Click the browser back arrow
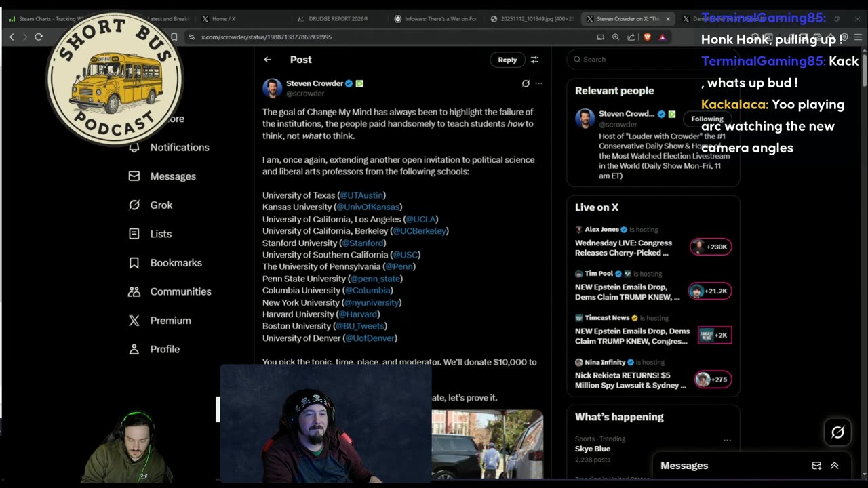 coord(12,37)
